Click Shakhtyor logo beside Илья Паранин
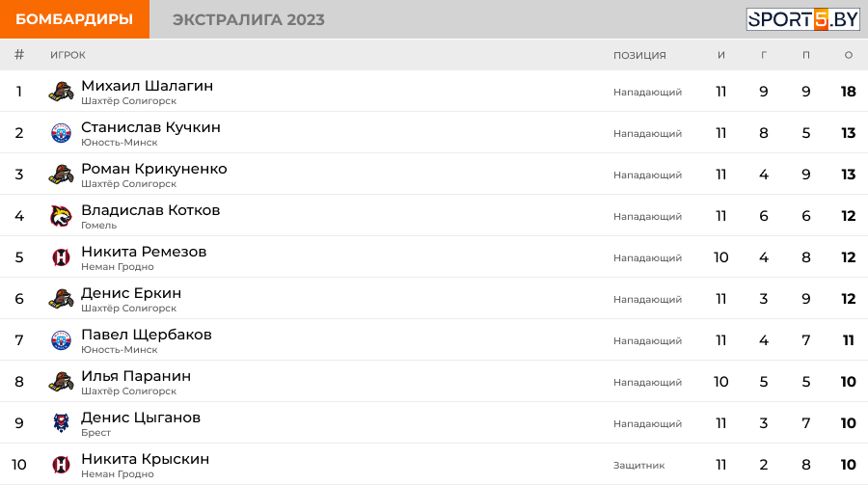The image size is (868, 485). [x=61, y=382]
